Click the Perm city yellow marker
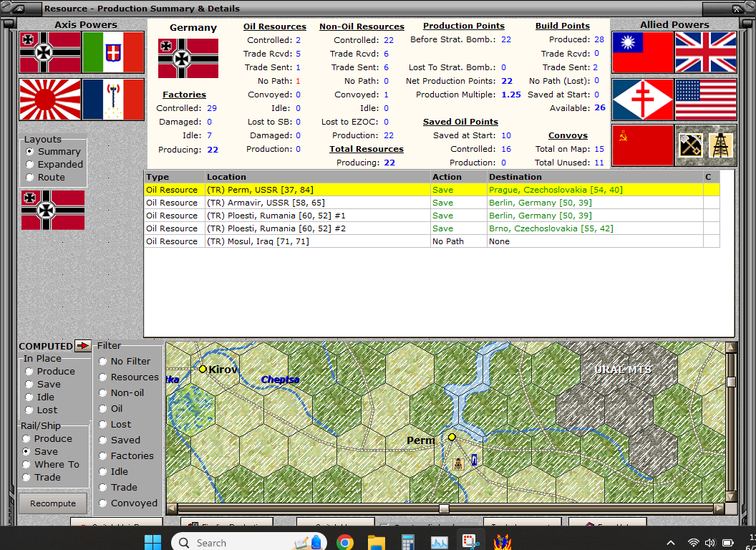756x550 pixels. 452,437
